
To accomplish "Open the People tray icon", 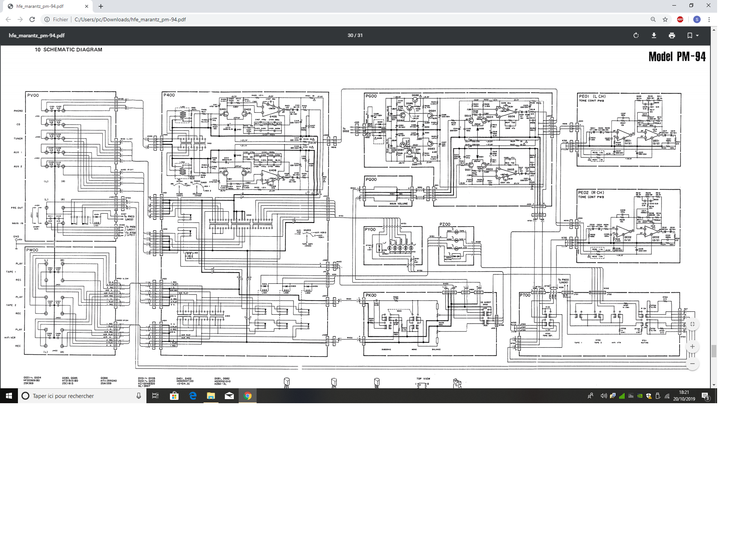I will 591,396.
